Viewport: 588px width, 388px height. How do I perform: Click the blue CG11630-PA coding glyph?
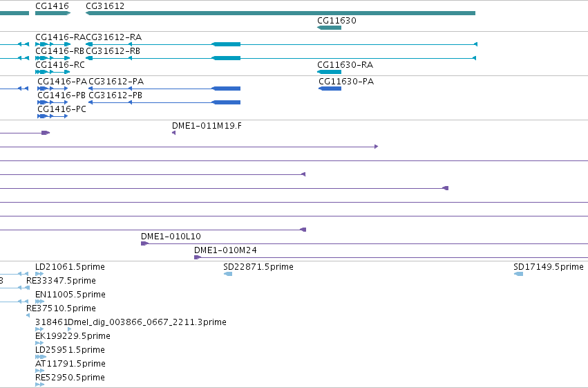[x=330, y=89]
